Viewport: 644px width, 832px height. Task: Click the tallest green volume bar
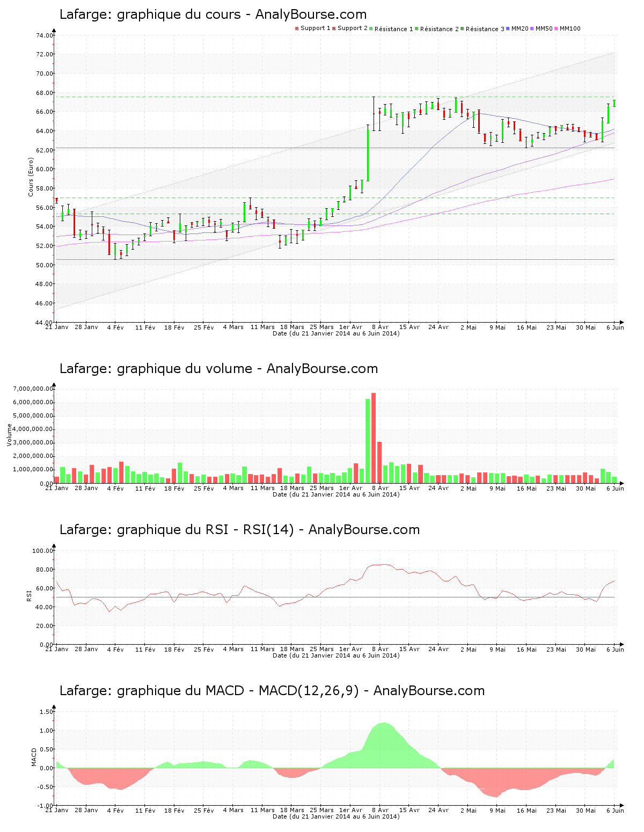(x=368, y=441)
